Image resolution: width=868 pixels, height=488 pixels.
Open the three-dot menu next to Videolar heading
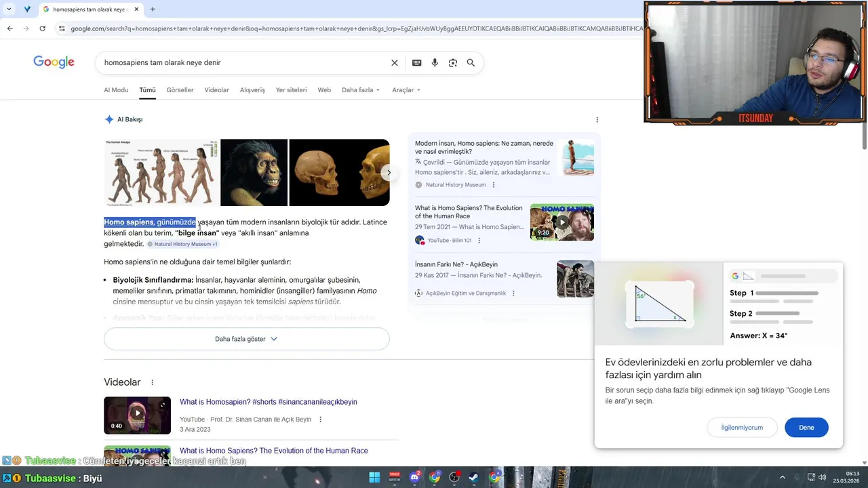tap(152, 382)
